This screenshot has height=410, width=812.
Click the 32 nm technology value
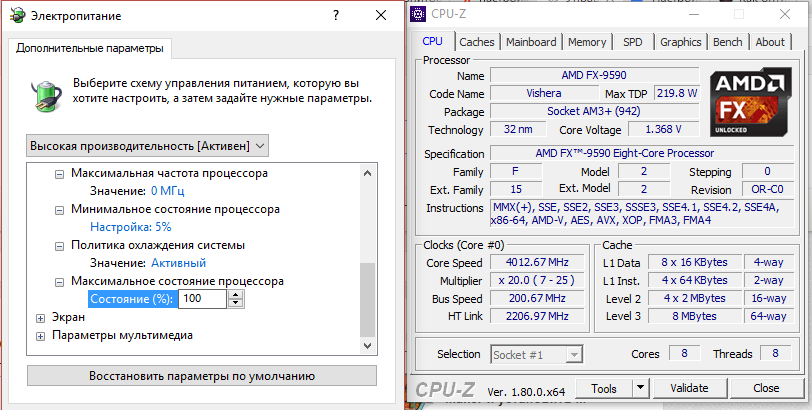tap(518, 129)
